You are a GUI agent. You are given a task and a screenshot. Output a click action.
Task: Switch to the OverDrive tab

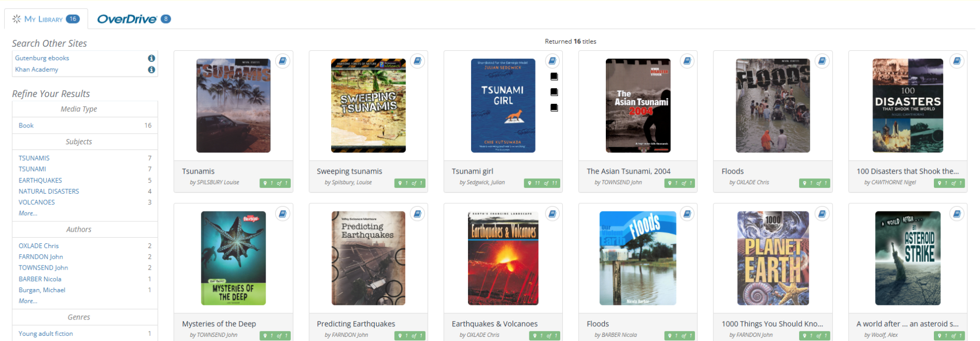(134, 19)
